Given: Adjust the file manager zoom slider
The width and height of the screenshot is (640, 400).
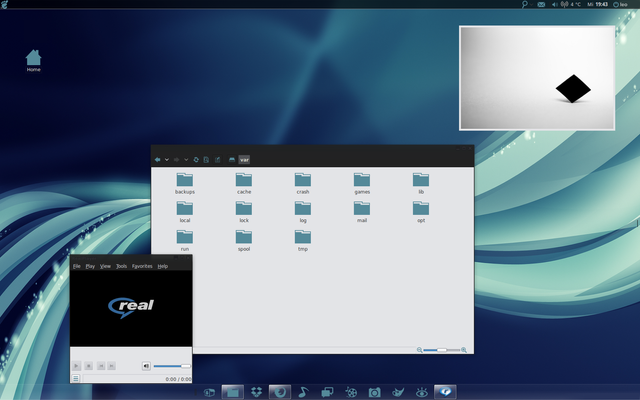Looking at the screenshot, I should click(442, 350).
